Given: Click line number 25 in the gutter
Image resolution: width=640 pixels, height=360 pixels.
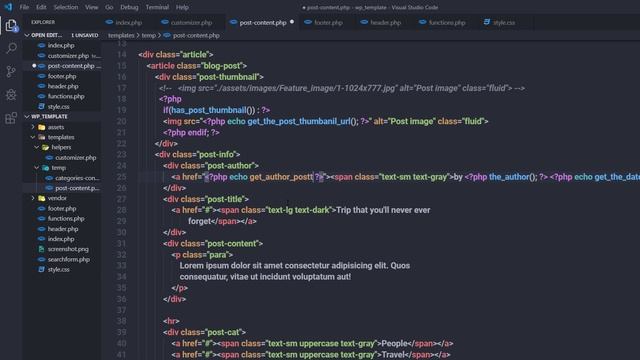Looking at the screenshot, I should (122, 177).
